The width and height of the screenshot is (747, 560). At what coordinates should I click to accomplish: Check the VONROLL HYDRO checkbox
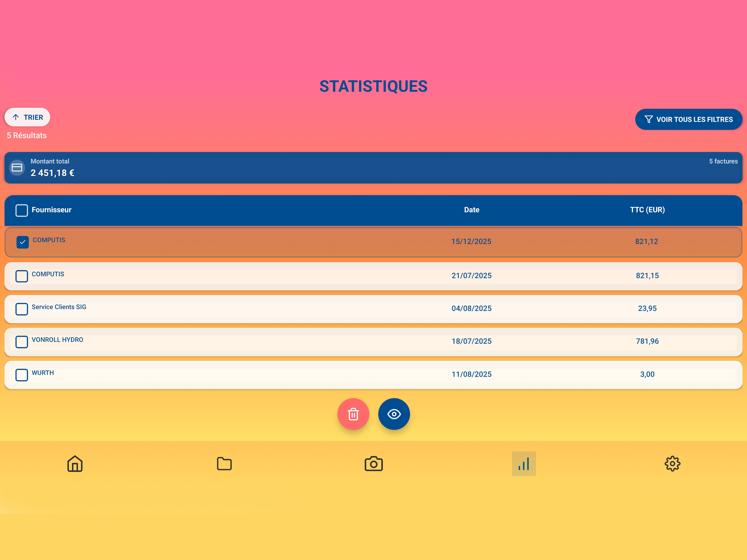tap(22, 342)
